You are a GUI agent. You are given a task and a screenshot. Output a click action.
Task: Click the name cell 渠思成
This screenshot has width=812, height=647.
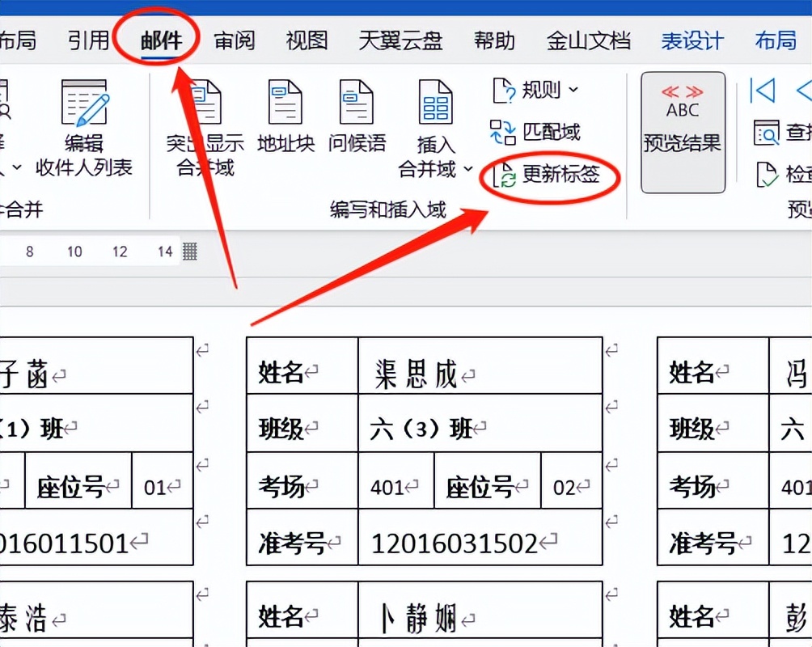pos(480,366)
